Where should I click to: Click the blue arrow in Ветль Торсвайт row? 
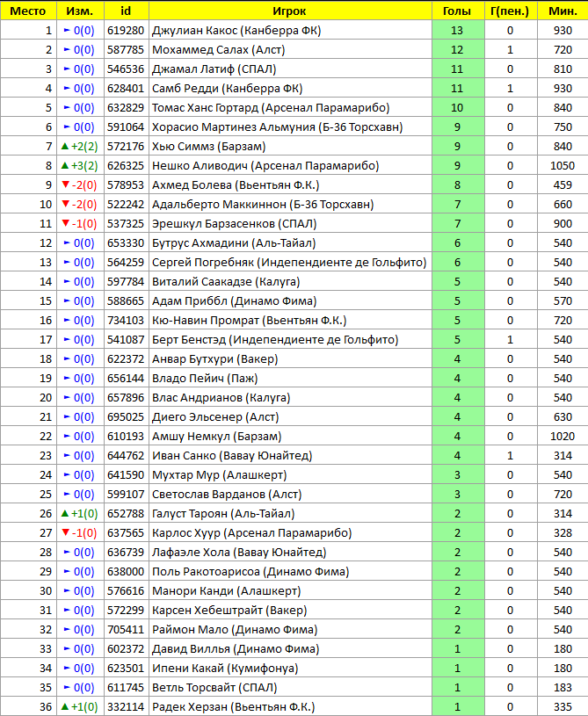pyautogui.click(x=67, y=687)
